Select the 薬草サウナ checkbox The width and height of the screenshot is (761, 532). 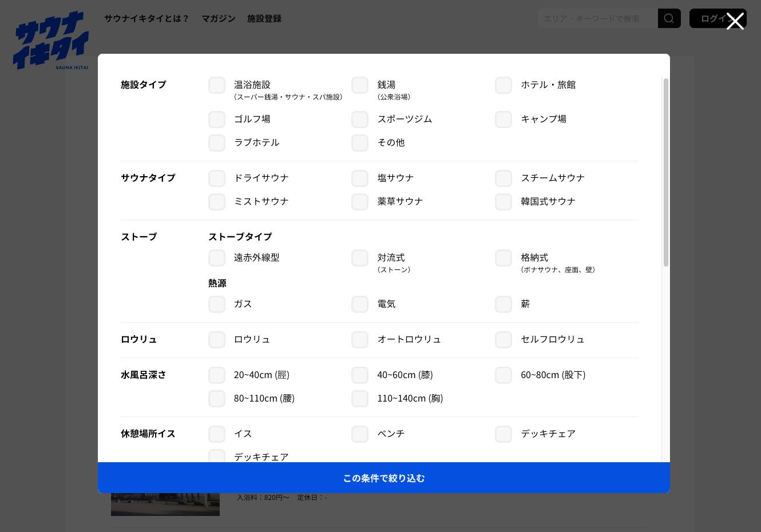point(360,202)
